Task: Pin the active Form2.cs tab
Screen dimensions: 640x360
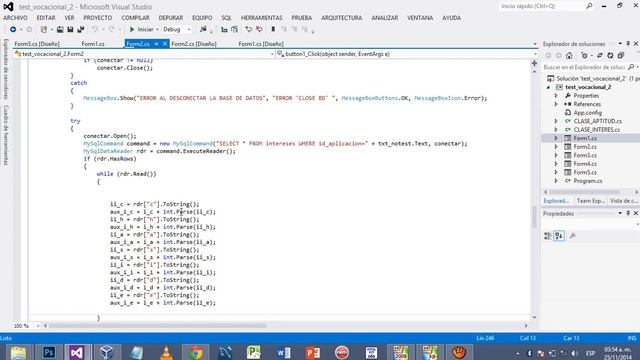Action: 156,44
